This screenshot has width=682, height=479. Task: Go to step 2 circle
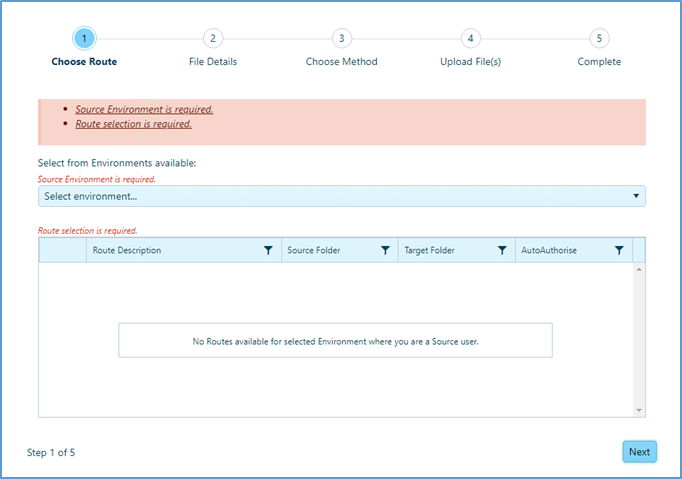[x=213, y=38]
